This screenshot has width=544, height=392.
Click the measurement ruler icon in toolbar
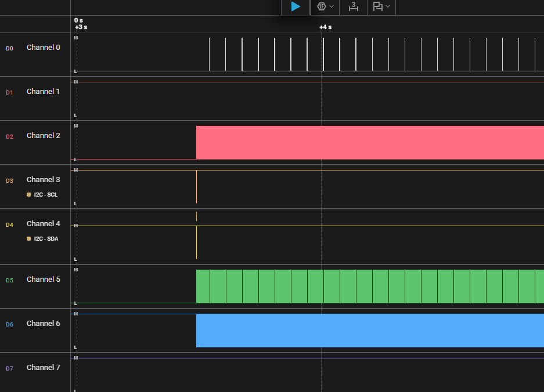(353, 6)
